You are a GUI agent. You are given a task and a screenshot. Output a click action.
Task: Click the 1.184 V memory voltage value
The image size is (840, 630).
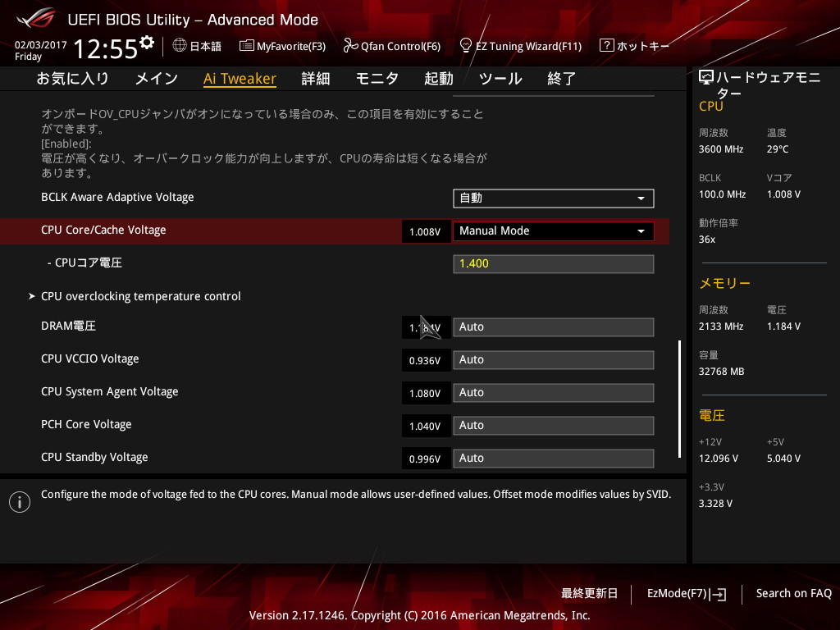click(783, 326)
